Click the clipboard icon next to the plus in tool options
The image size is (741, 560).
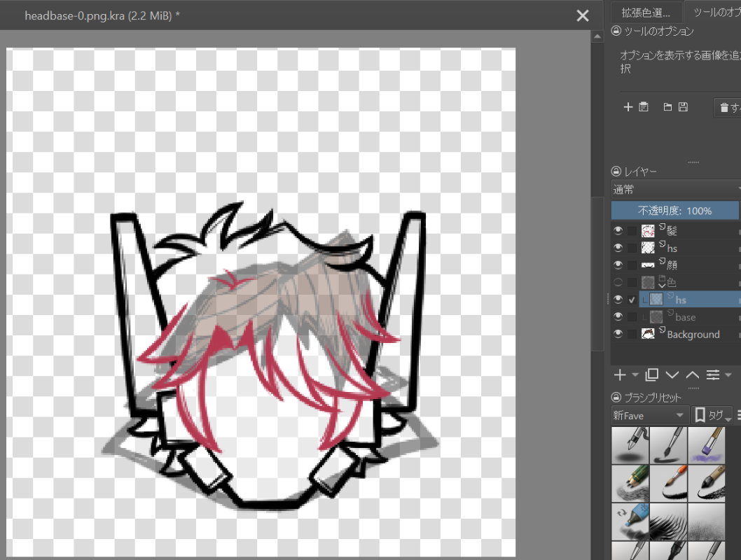tap(643, 107)
